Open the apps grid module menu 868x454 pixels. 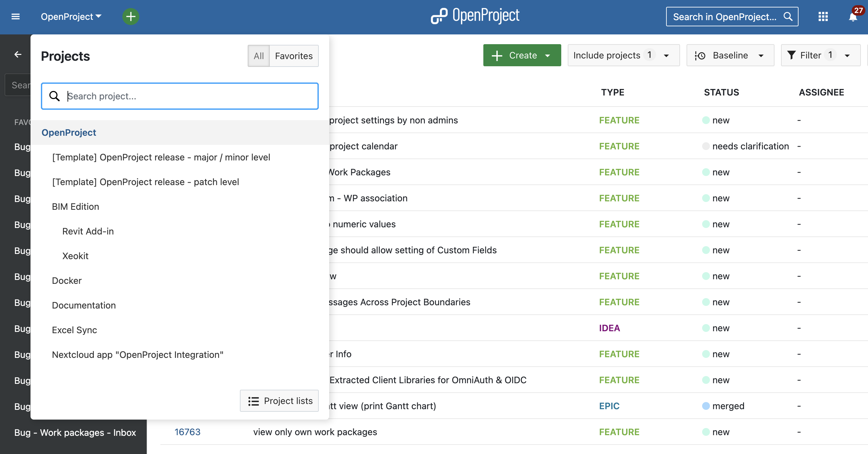click(823, 17)
